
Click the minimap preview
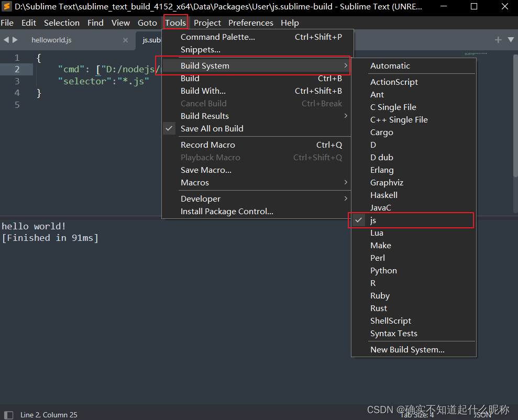(x=476, y=53)
